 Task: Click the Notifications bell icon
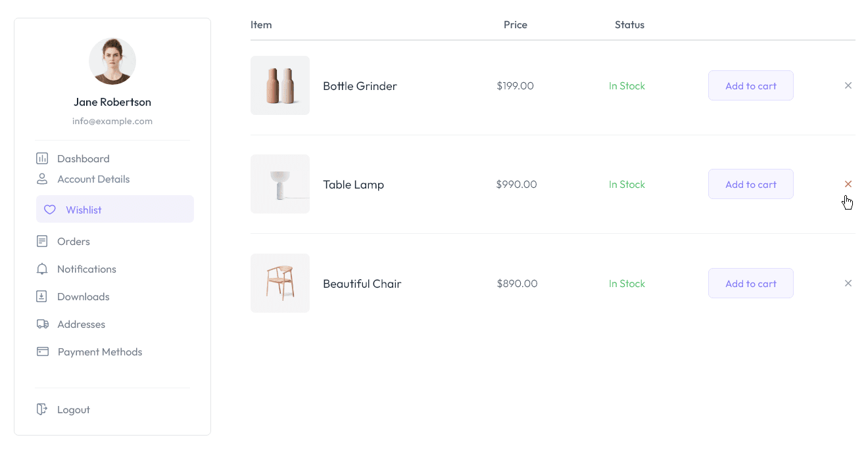[42, 269]
